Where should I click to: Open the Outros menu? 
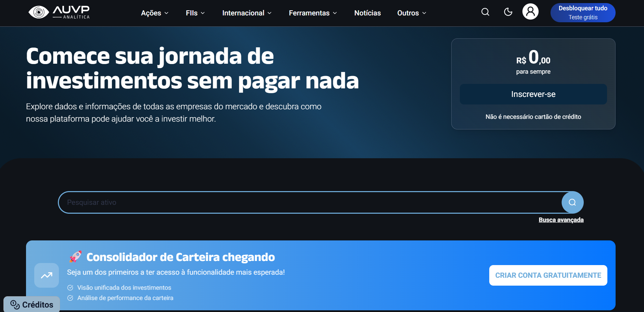411,13
